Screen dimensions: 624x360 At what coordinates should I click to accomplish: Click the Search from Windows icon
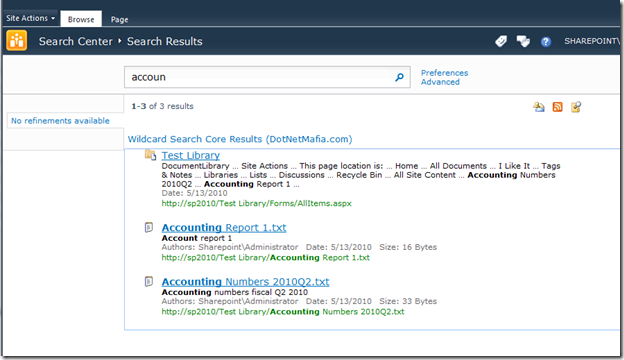576,107
